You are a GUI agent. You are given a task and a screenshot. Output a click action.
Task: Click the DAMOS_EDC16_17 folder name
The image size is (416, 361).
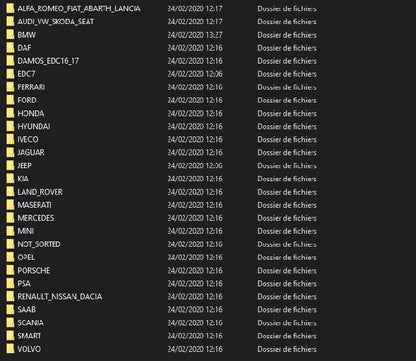coord(48,61)
